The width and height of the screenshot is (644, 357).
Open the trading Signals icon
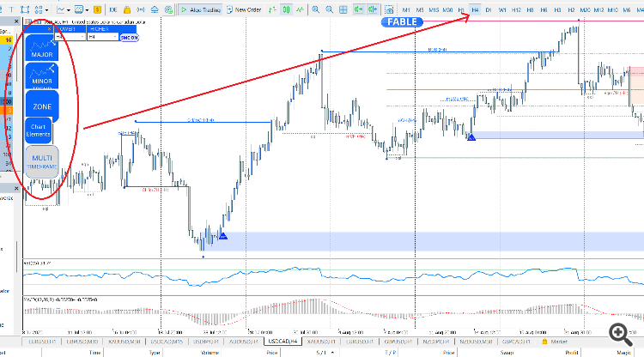tap(141, 9)
